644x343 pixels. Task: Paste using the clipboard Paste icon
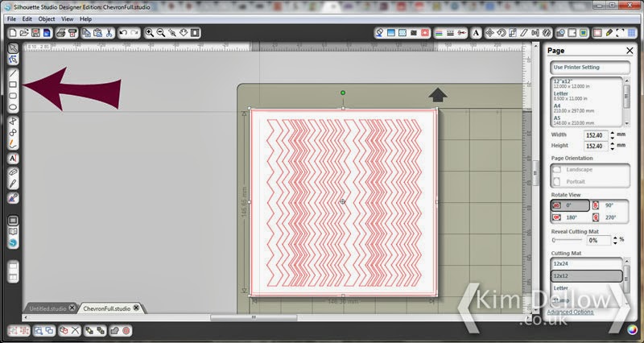(97, 33)
